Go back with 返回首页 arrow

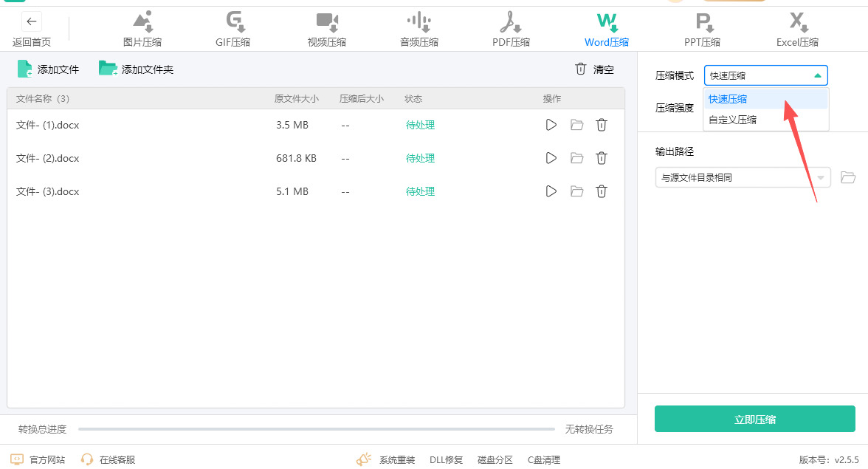pos(32,22)
